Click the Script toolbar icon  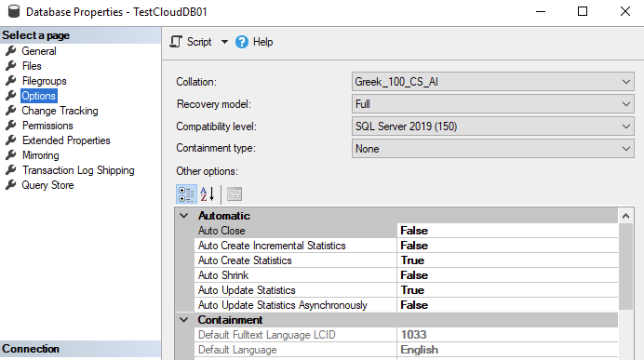coord(176,42)
